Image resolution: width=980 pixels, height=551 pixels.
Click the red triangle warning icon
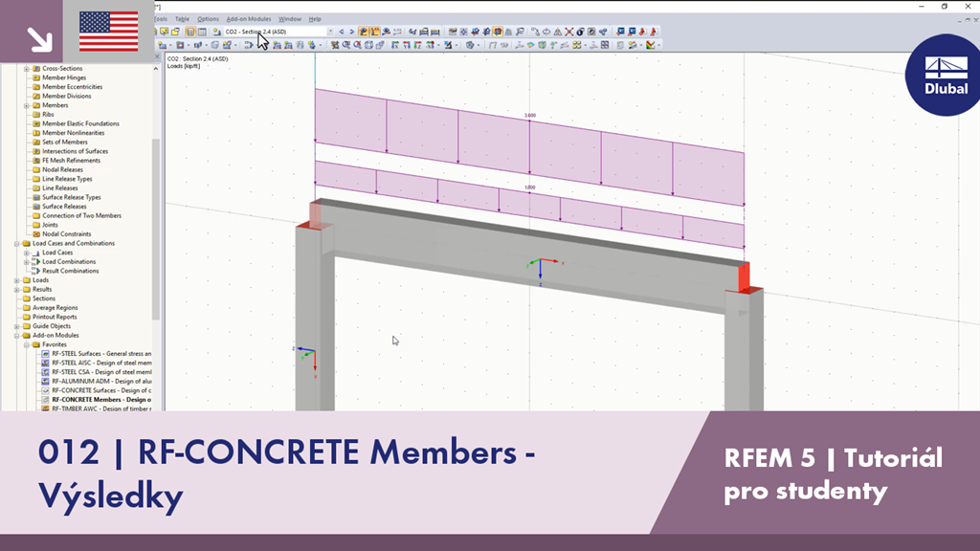tap(558, 32)
